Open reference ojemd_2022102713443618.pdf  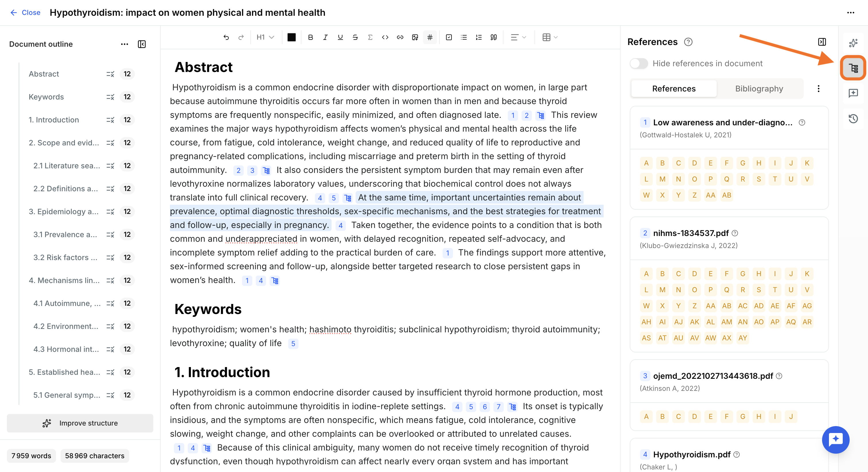pyautogui.click(x=713, y=376)
